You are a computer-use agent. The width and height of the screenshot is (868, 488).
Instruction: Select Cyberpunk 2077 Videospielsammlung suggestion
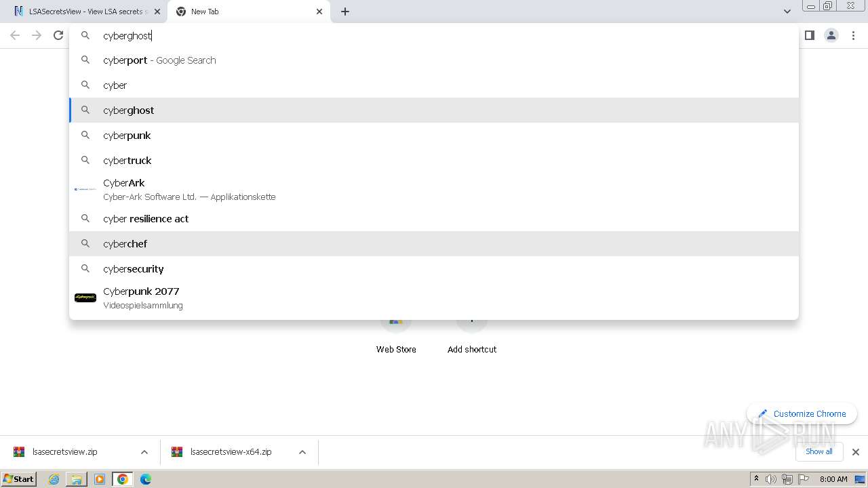tap(434, 298)
